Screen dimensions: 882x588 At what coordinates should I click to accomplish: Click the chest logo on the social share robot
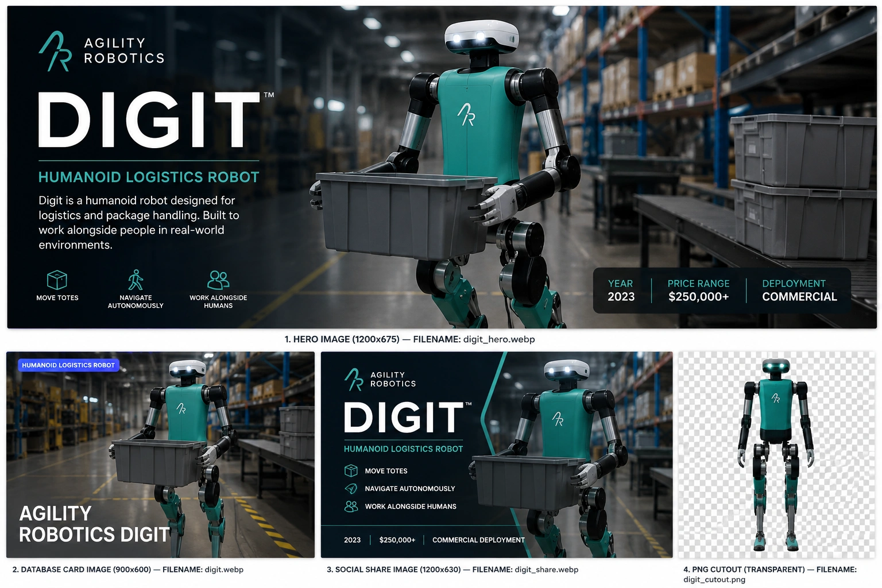[x=558, y=419]
